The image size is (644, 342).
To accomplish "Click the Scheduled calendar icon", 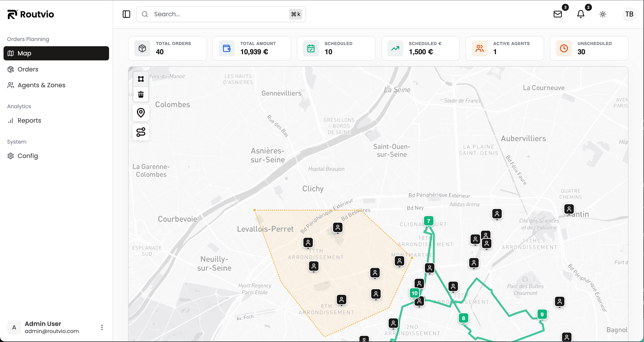I will click(311, 48).
